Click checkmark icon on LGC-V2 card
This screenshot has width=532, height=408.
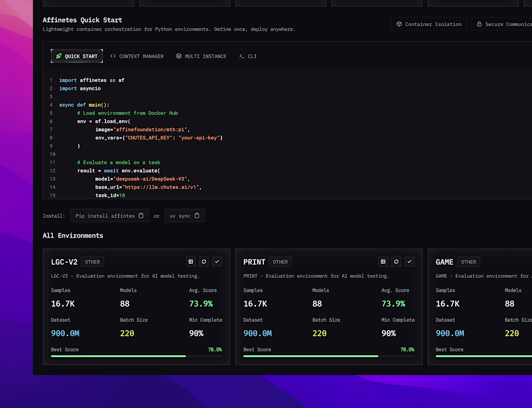(217, 262)
